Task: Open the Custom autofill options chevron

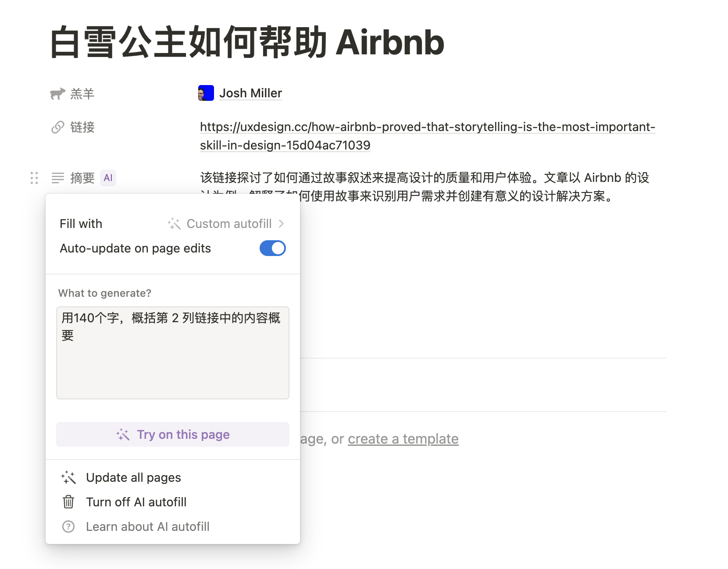Action: point(281,224)
